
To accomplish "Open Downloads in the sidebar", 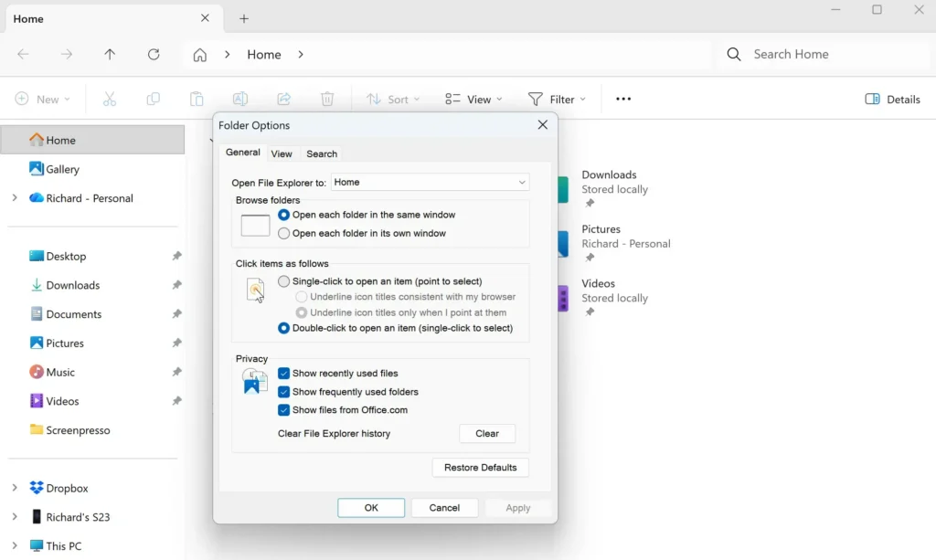I will [73, 285].
